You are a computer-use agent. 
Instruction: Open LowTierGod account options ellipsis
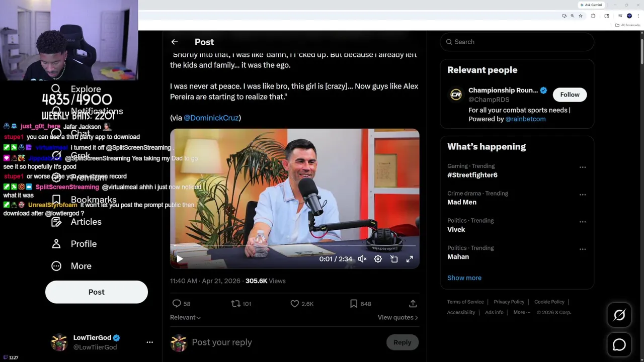click(149, 342)
